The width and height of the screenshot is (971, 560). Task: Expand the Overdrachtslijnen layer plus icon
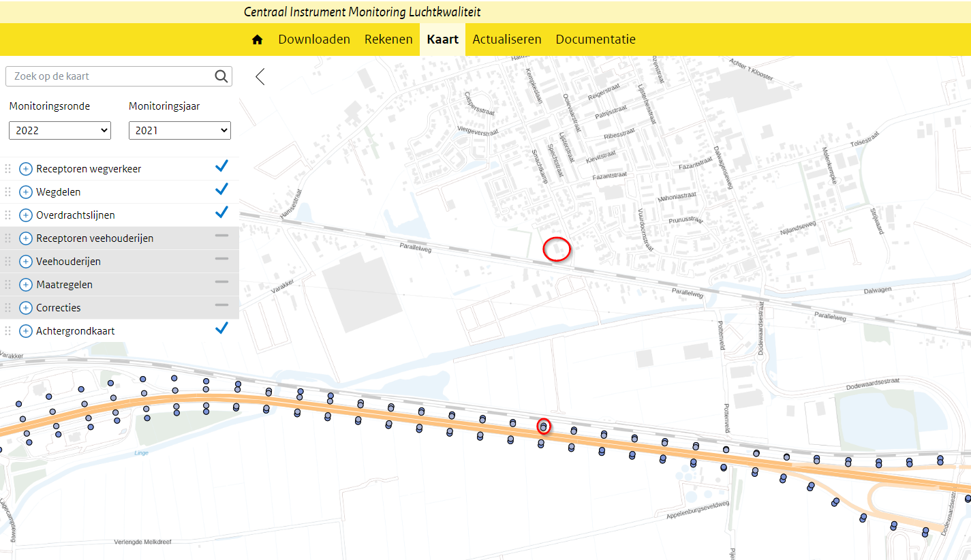(26, 215)
